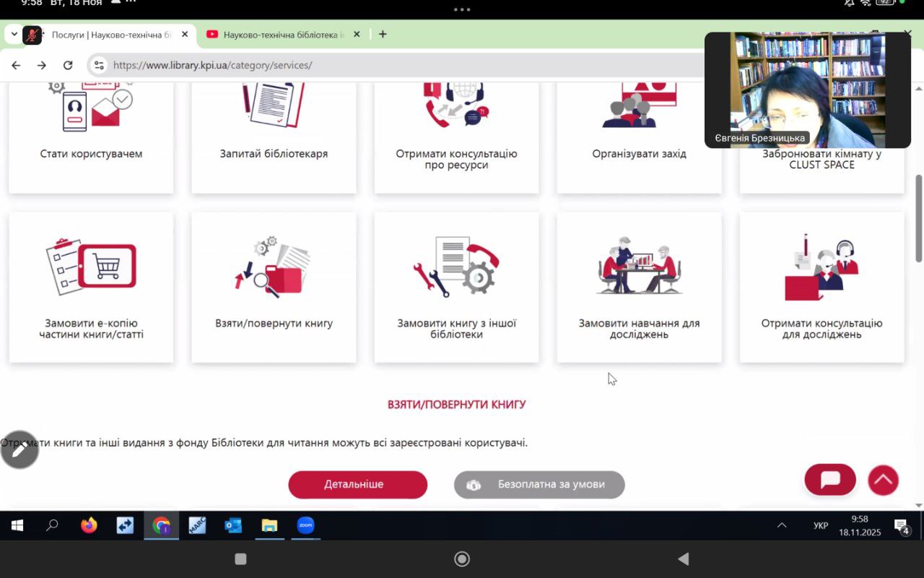Open the red chat bubble widget
This screenshot has width=924, height=578.
[x=830, y=480]
